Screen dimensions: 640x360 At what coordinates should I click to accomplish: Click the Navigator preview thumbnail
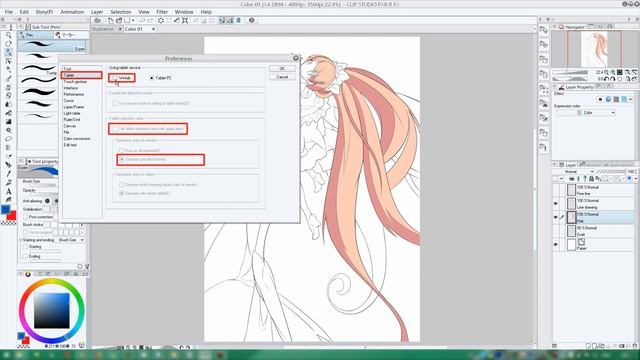coord(594,49)
